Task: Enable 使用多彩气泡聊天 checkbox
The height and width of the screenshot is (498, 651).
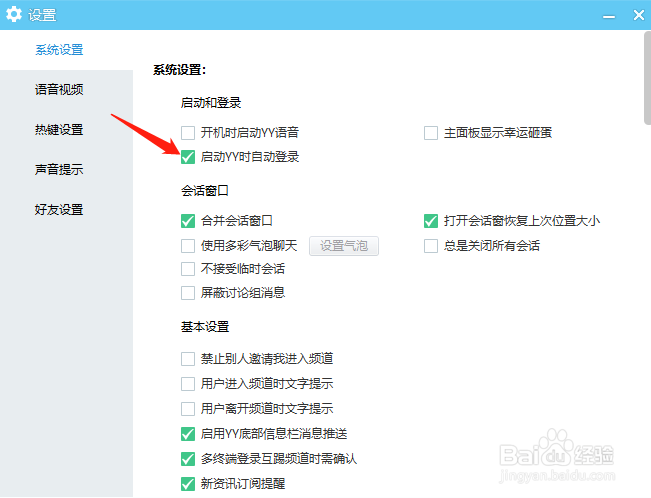Action: [188, 246]
